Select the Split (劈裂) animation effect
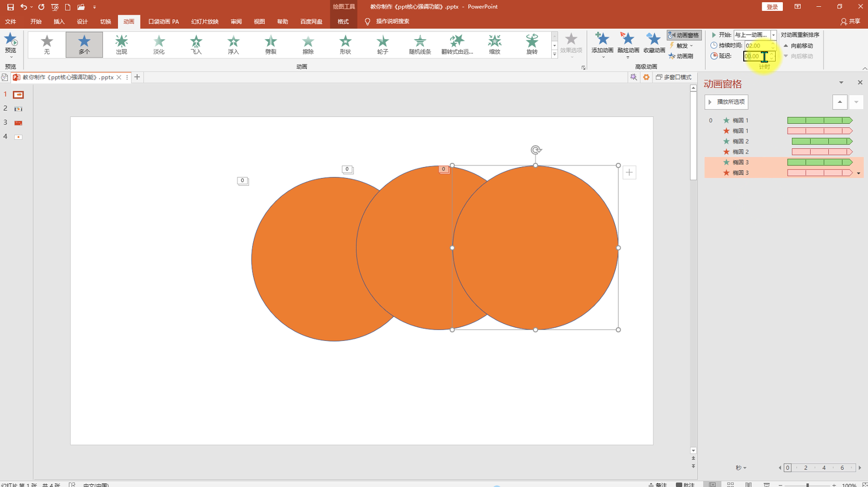The width and height of the screenshot is (868, 487). (x=270, y=45)
